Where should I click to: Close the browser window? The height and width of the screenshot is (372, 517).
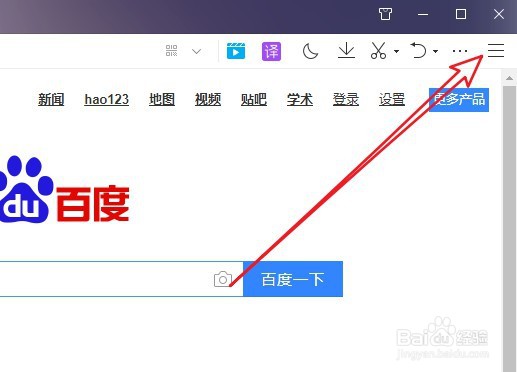[x=499, y=14]
